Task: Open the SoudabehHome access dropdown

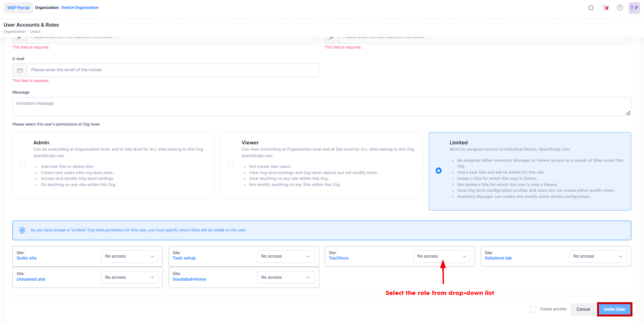Action: (286, 277)
